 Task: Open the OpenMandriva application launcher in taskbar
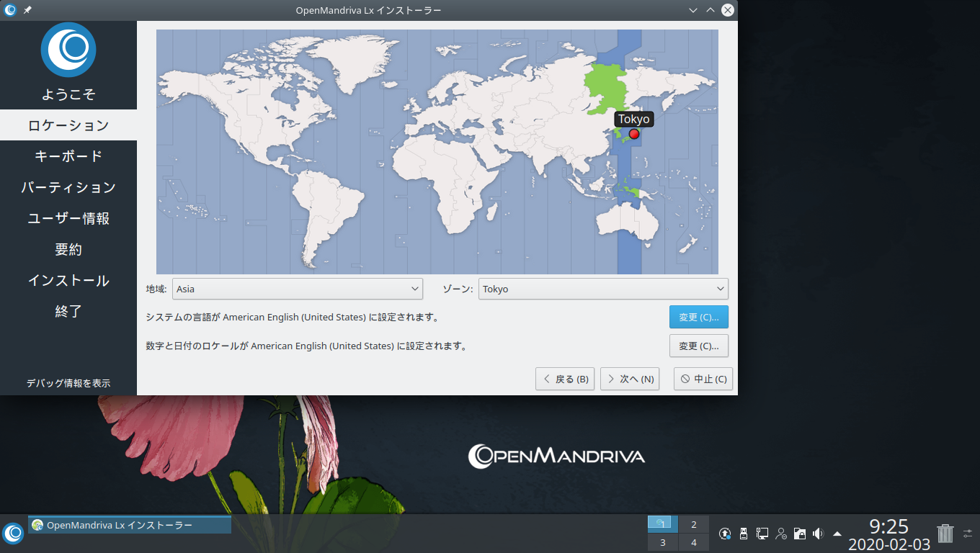click(x=13, y=533)
